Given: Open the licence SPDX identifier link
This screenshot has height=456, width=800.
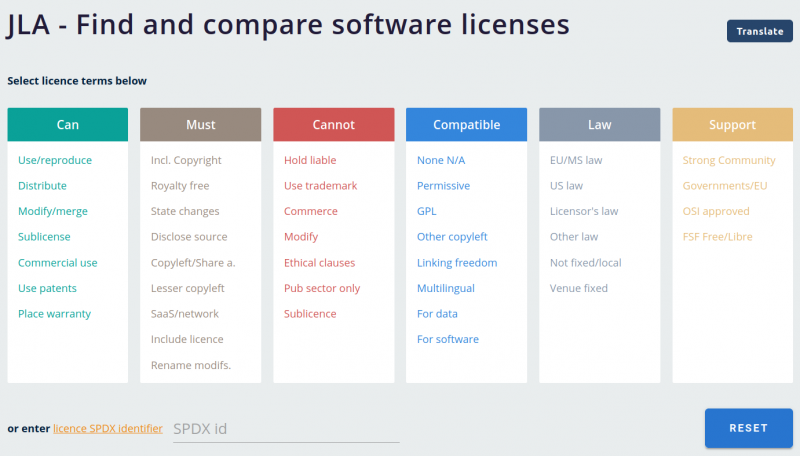Looking at the screenshot, I should 107,428.
